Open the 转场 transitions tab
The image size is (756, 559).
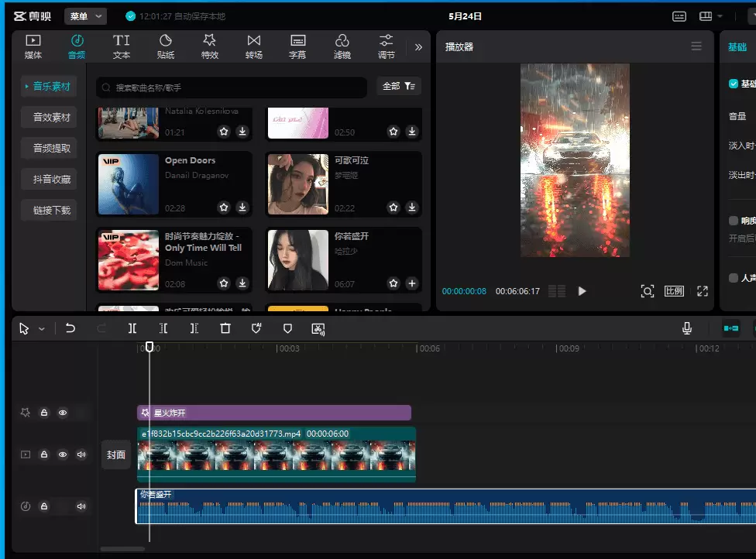[253, 46]
